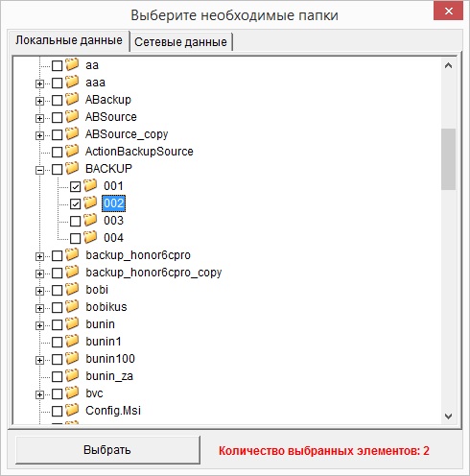The height and width of the screenshot is (476, 470).
Task: Click the ActionBackupSource folder icon
Action: coord(72,151)
